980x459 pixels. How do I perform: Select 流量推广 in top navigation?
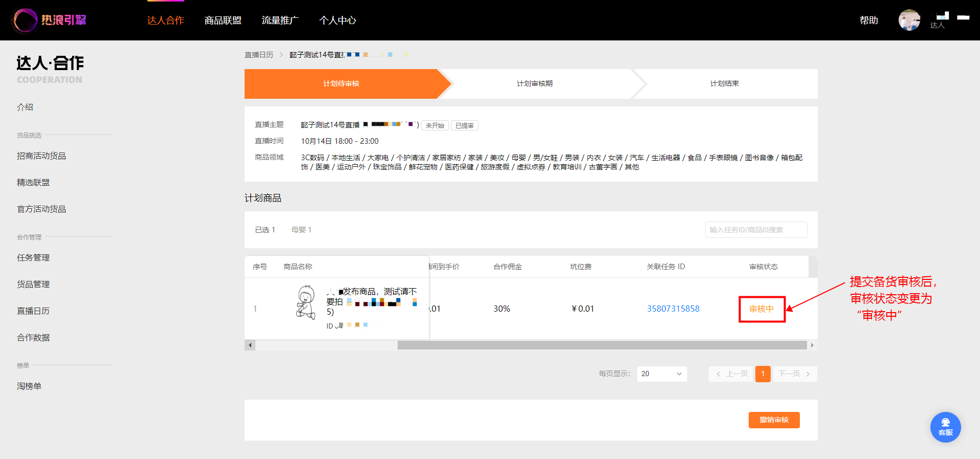[x=280, y=20]
